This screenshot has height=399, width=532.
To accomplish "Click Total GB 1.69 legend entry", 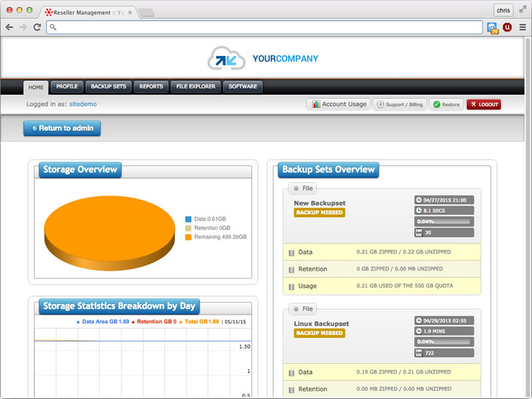I will [199, 322].
